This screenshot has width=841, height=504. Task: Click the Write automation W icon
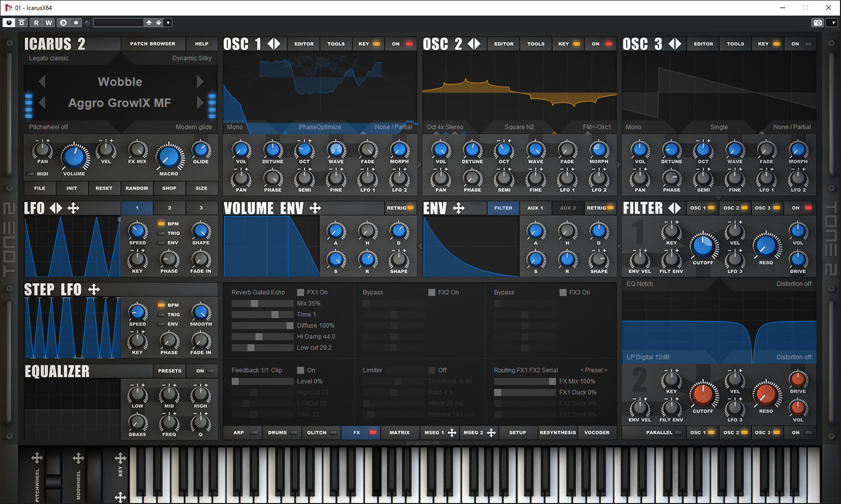coord(49,23)
